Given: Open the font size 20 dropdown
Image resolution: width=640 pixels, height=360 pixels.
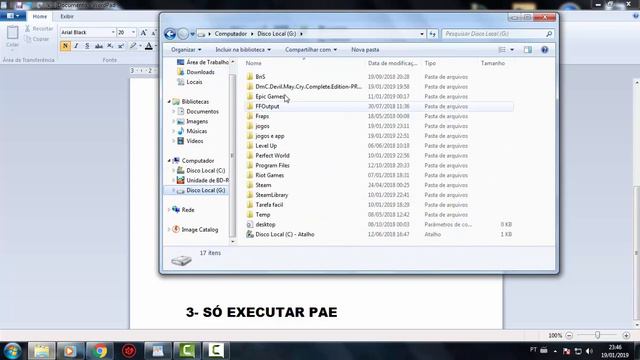Looking at the screenshot, I should (x=133, y=32).
